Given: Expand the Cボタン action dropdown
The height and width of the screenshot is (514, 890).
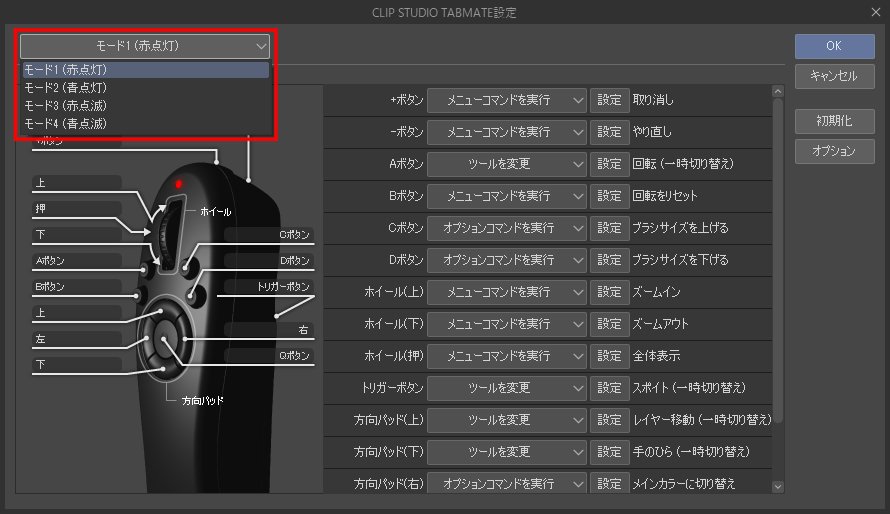Looking at the screenshot, I should click(507, 228).
